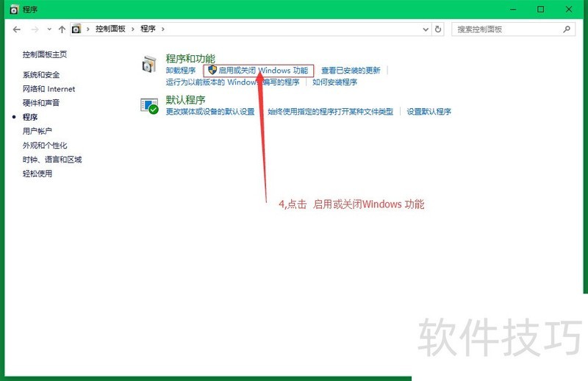Open 网络和 Internet category
The image size is (588, 381).
coord(49,89)
